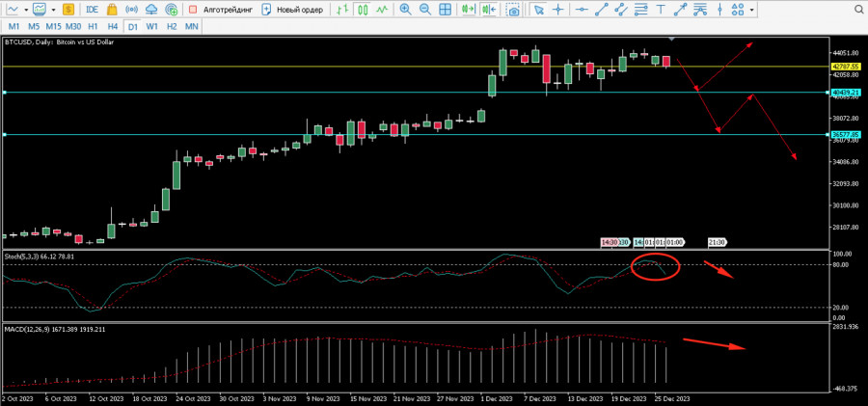Open the Signals radio-wave icon
The image size is (868, 406).
pyautogui.click(x=132, y=9)
